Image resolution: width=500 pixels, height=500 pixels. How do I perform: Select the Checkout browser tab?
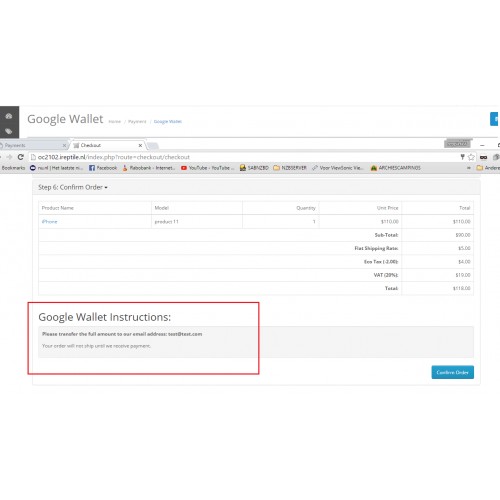click(109, 145)
